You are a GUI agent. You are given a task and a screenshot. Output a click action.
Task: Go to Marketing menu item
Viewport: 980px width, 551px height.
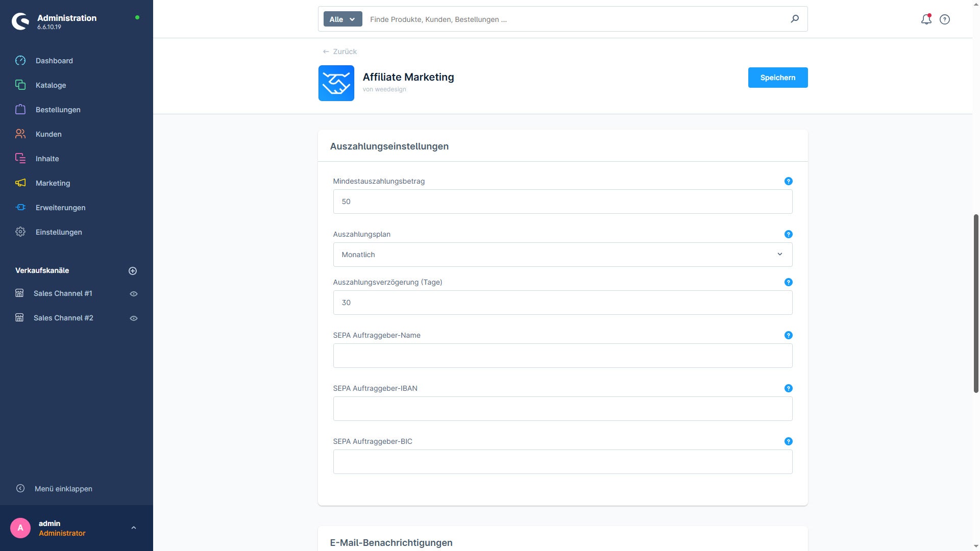[53, 183]
